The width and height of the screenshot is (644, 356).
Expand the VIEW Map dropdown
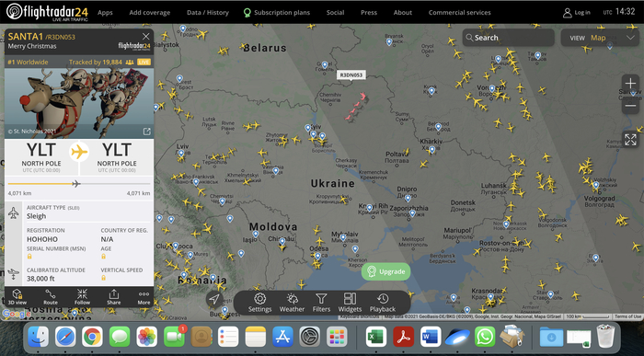(x=600, y=38)
